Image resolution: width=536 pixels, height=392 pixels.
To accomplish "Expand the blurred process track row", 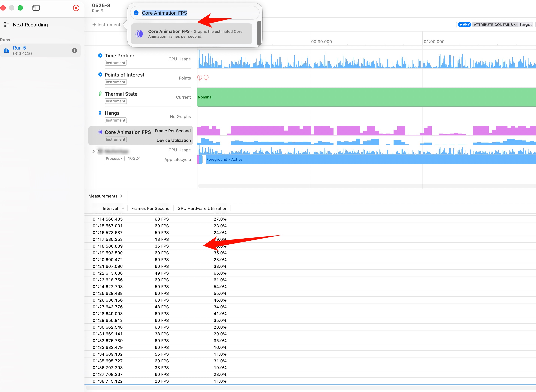I will coord(93,151).
